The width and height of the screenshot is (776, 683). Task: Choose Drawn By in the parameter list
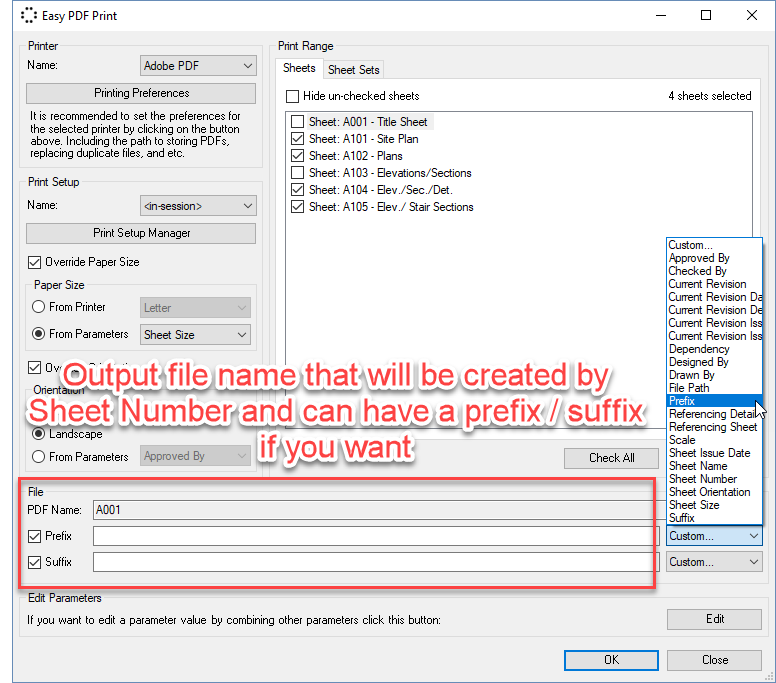click(691, 375)
